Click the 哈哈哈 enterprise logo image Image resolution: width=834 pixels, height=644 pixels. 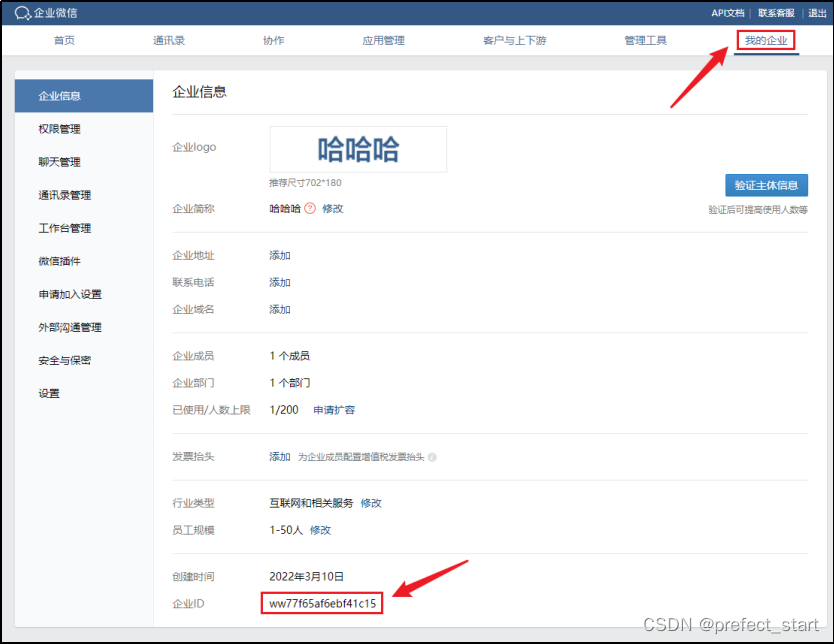coord(358,149)
